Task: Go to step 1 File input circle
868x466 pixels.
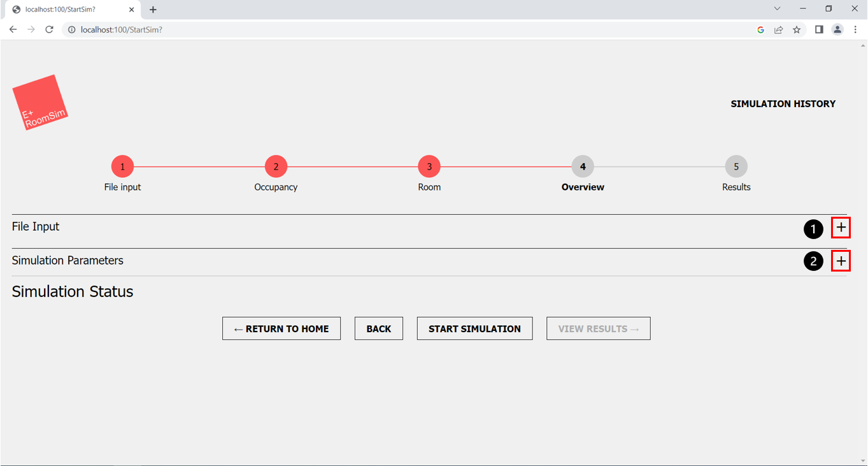Action: click(x=122, y=167)
